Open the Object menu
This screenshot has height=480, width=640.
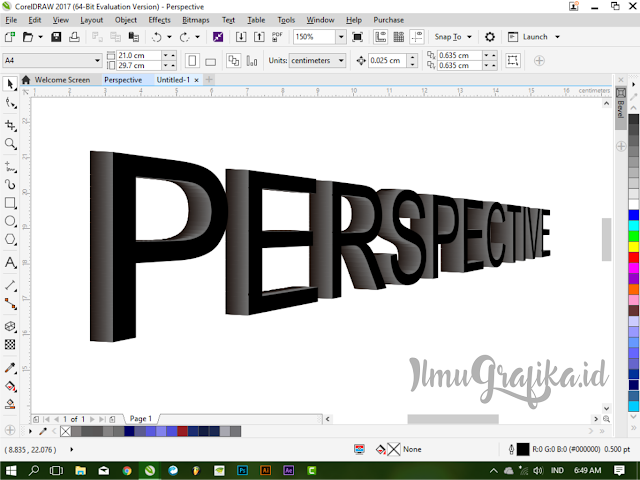pyautogui.click(x=126, y=20)
